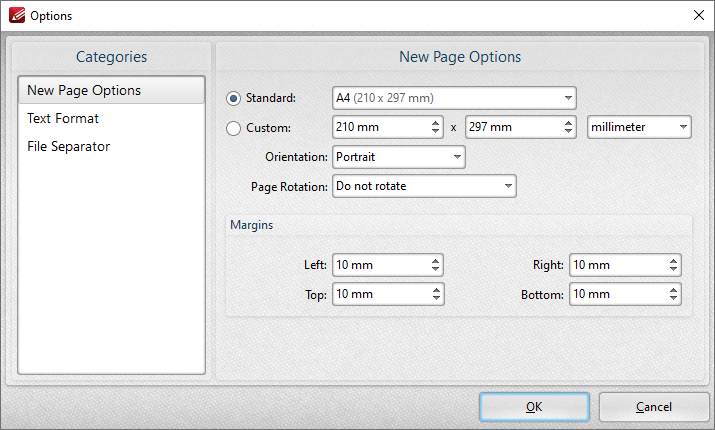The image size is (715, 430).
Task: Click the Cancel button
Action: (x=654, y=407)
